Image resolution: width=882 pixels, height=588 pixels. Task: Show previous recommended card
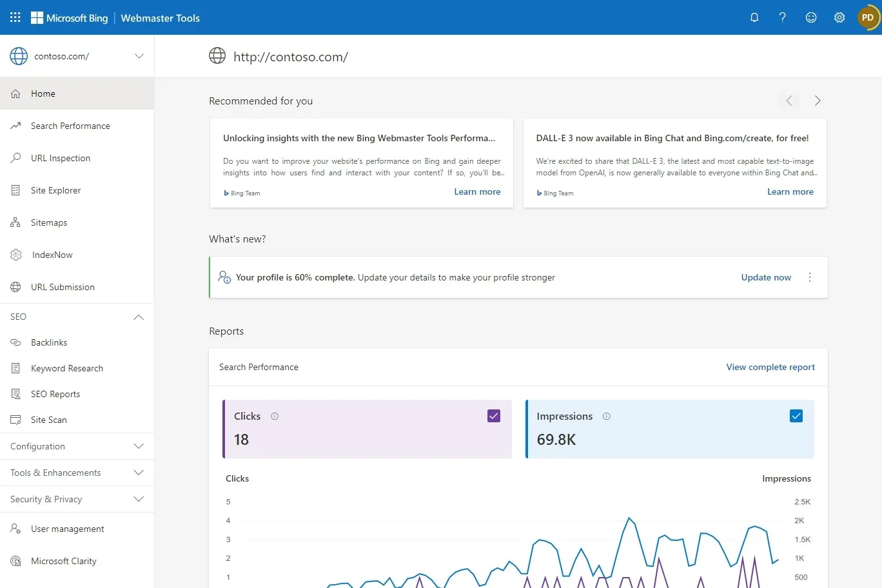(x=789, y=101)
